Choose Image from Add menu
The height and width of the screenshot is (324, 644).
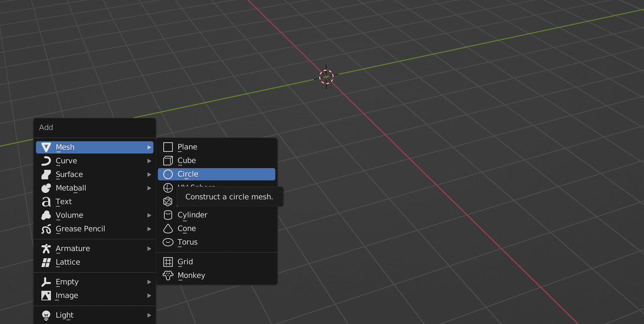95,296
